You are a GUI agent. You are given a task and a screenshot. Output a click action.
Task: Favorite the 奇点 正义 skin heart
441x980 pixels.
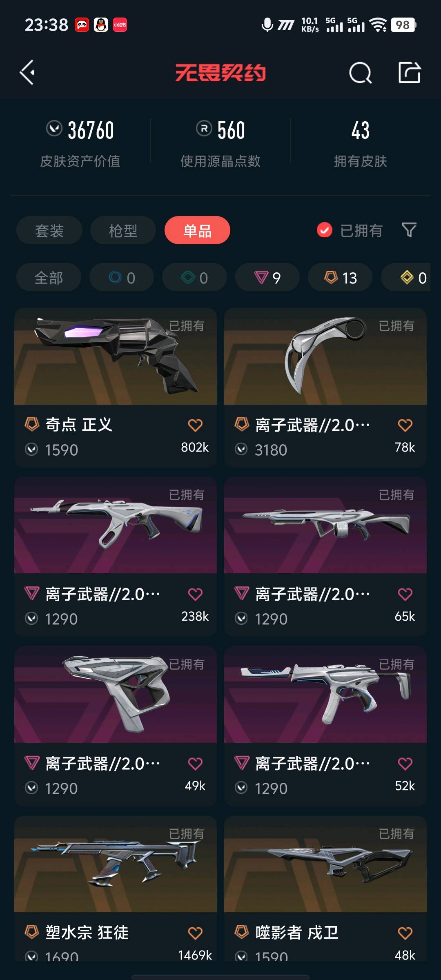point(195,425)
